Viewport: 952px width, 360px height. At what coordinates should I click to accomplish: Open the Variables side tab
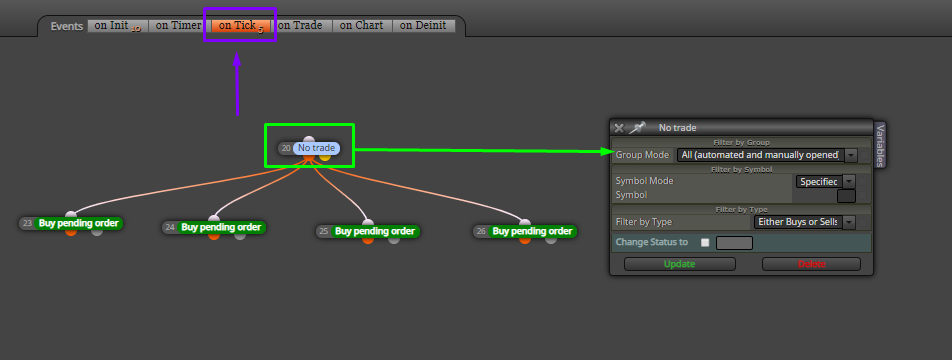880,144
